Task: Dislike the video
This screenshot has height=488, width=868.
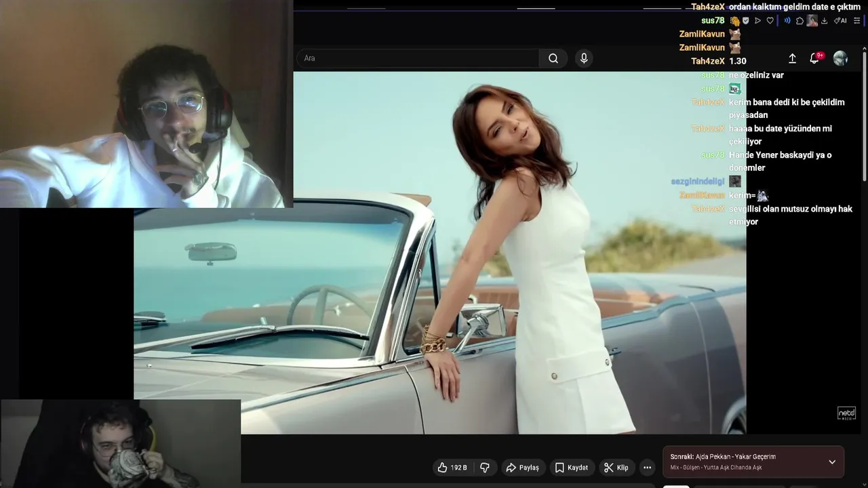Action: 485,468
